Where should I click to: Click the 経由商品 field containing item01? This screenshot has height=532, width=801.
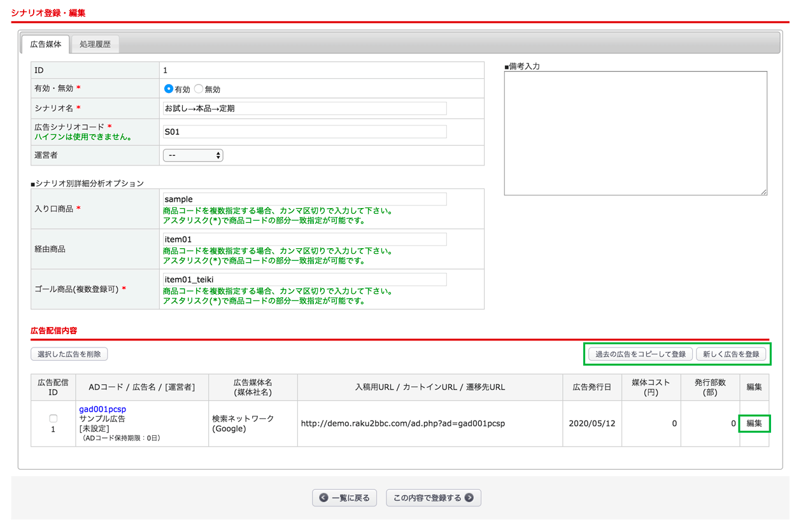click(304, 239)
